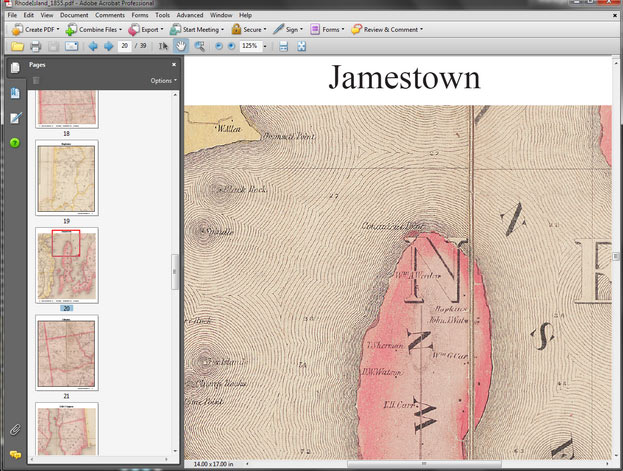623x471 pixels.
Task: Open the Forms menu in menu bar
Action: tap(140, 15)
